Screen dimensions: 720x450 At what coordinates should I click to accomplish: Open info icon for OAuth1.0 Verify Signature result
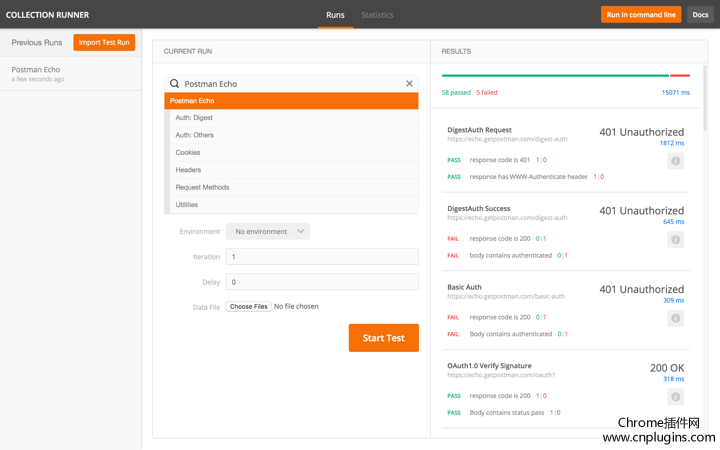[675, 397]
